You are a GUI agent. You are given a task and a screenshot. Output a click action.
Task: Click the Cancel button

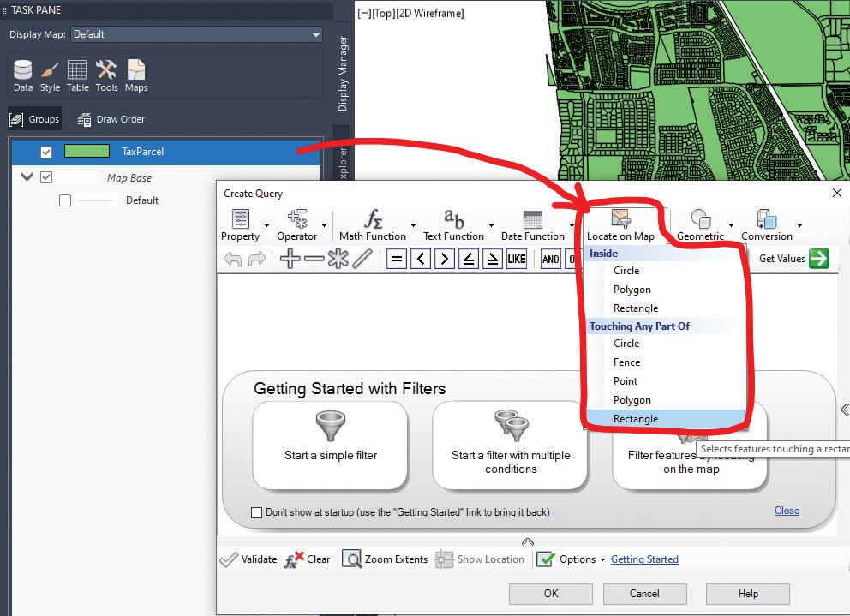pos(644,594)
